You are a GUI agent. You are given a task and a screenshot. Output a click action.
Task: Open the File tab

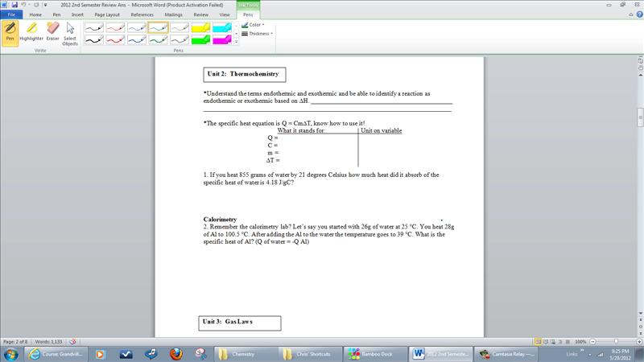(11, 14)
